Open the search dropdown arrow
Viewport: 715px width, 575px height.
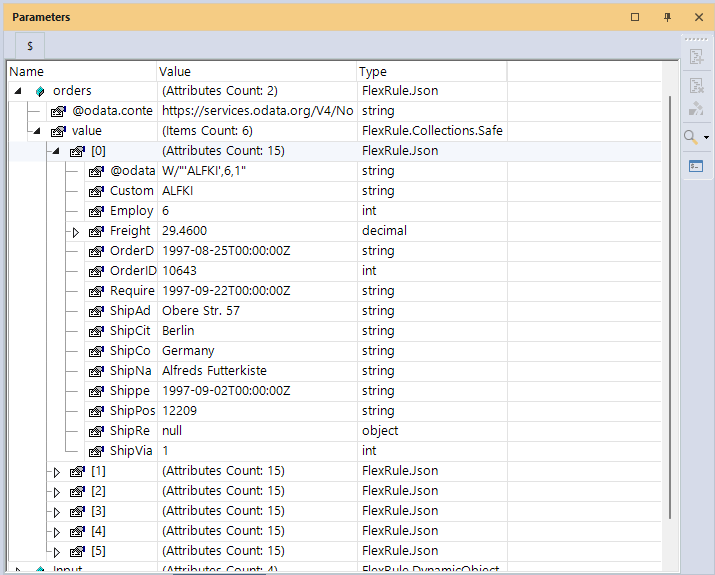(706, 137)
